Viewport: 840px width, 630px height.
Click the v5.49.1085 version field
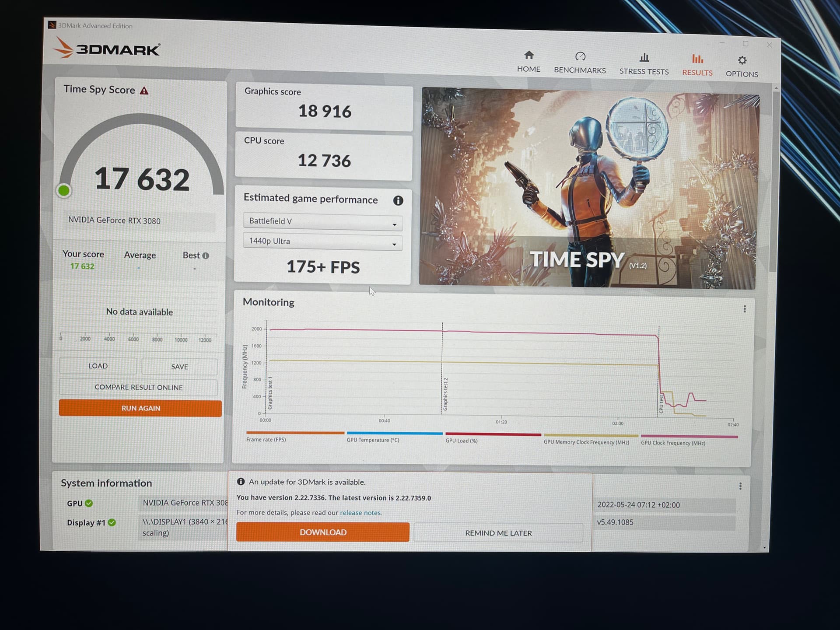(x=664, y=522)
